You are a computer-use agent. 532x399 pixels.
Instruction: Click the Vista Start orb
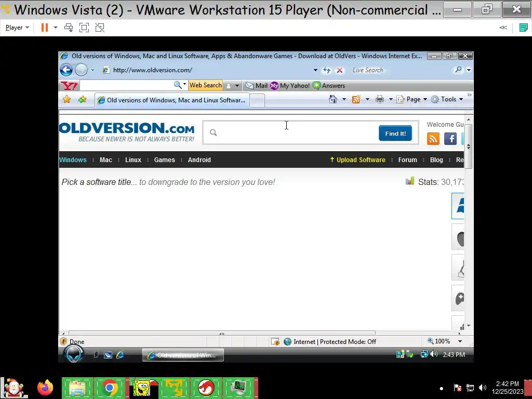pos(73,354)
